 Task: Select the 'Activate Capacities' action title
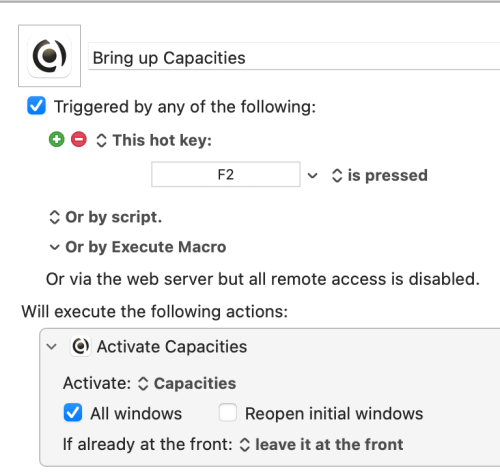point(172,347)
